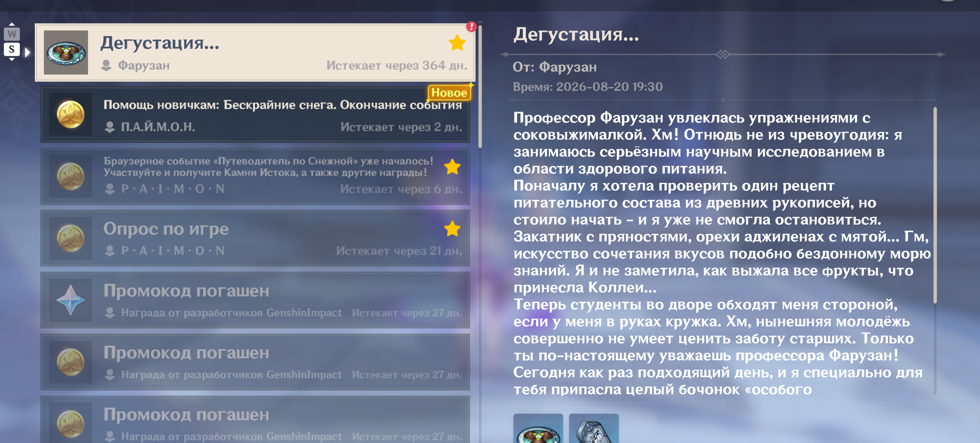The height and width of the screenshot is (443, 980).
Task: Click the arrow pointer beside the selected mail
Action: [27, 52]
